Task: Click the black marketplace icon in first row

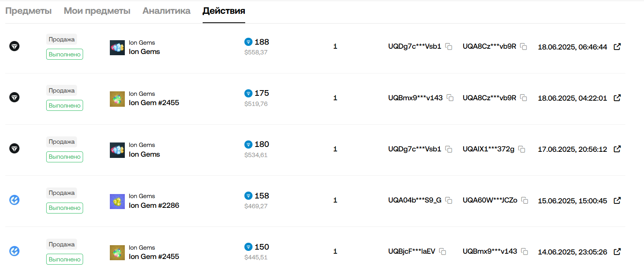Action: click(x=15, y=46)
